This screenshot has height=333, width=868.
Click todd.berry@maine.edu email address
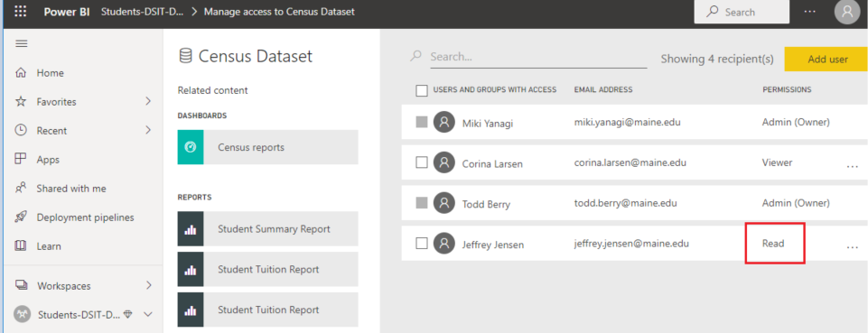click(x=625, y=203)
